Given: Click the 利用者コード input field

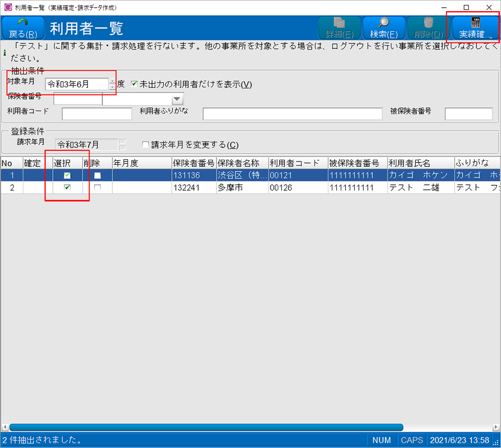Looking at the screenshot, I should pyautogui.click(x=97, y=114).
